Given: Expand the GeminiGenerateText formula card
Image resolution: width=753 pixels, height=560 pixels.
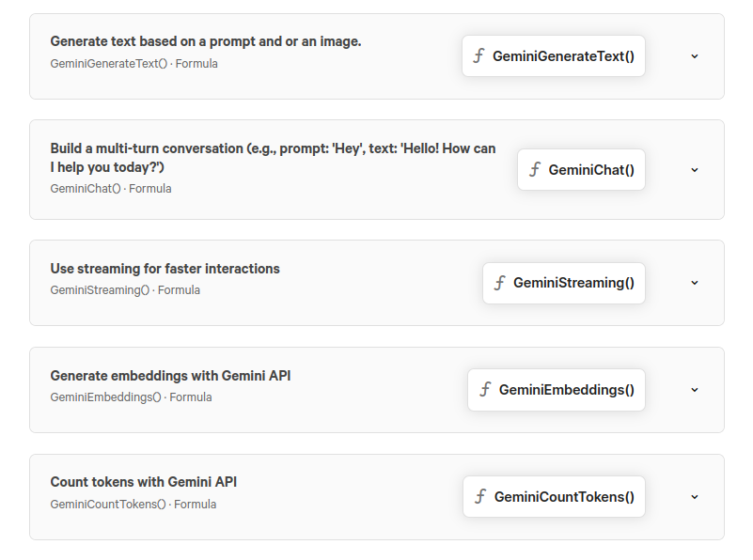Looking at the screenshot, I should coord(695,56).
